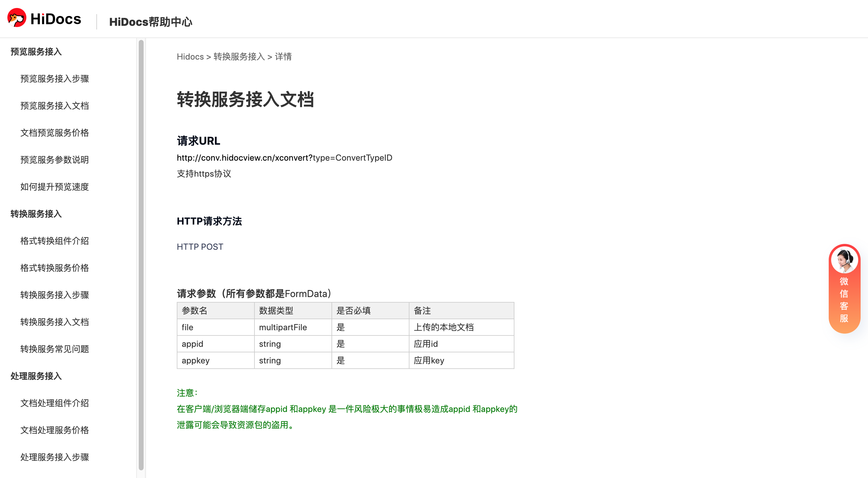Click the 应用id cell
Viewport: 868px width, 478px height.
point(461,344)
